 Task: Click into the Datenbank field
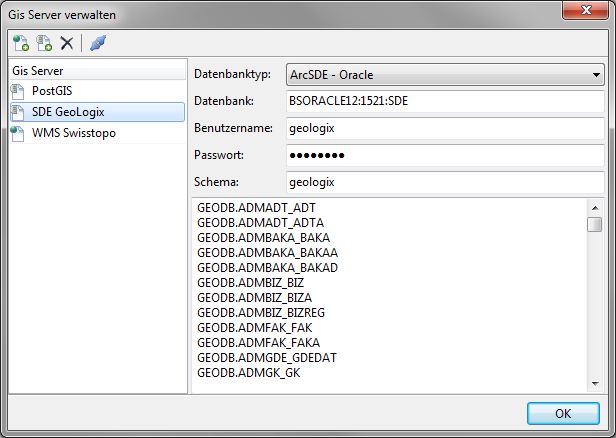(x=445, y=101)
